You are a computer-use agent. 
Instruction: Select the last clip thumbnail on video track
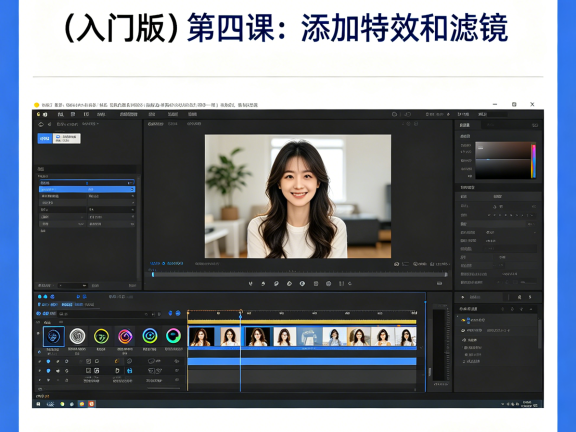click(x=406, y=336)
